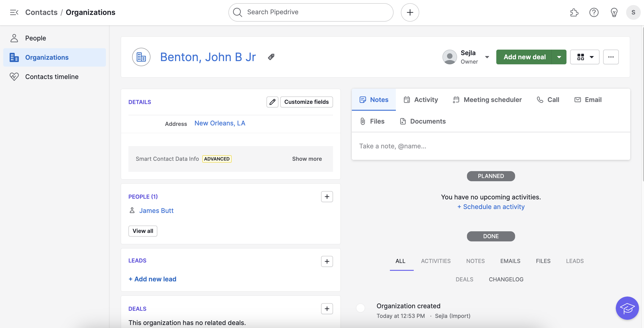
Task: Open the sales assistant lightbulb icon
Action: point(614,12)
